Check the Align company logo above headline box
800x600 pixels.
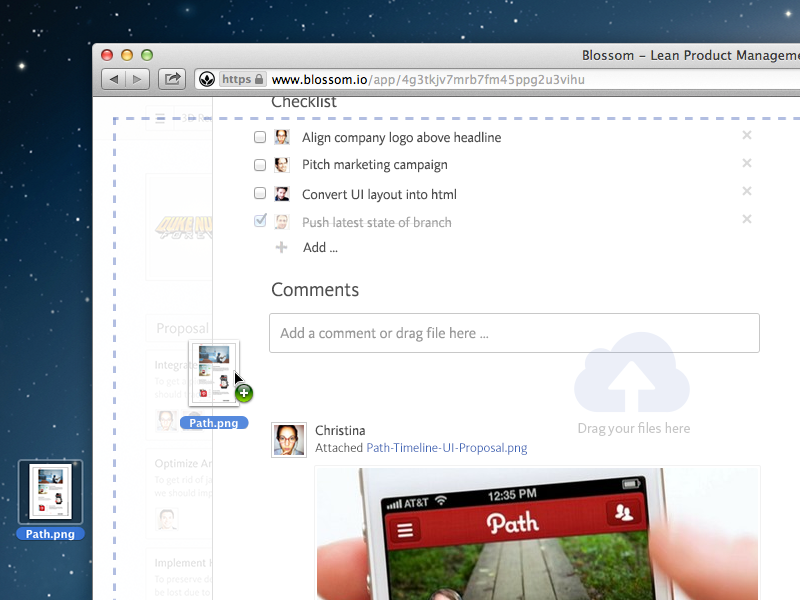tap(260, 137)
